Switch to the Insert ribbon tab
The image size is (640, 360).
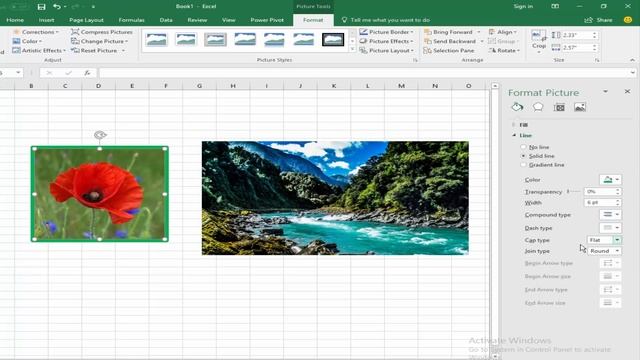coord(47,20)
